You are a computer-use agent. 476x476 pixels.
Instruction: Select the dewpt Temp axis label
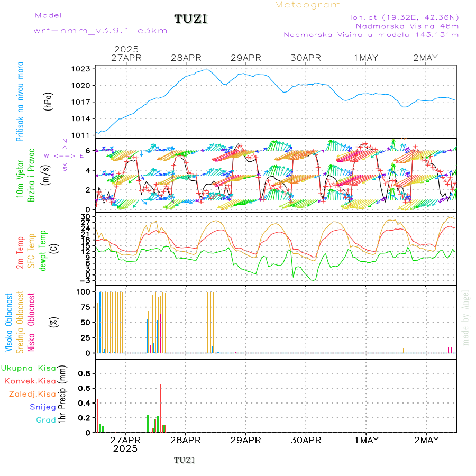click(42, 250)
